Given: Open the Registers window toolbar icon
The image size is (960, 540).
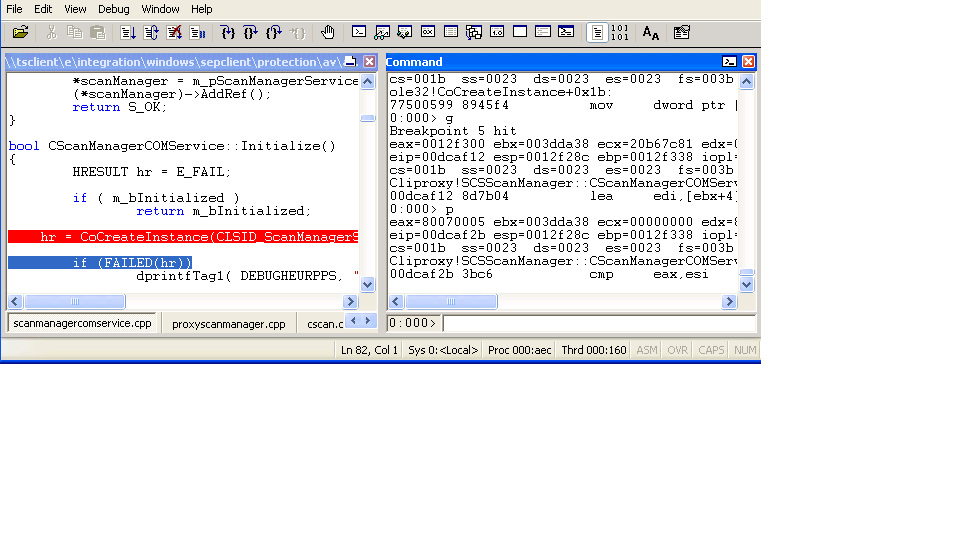Looking at the screenshot, I should click(x=428, y=32).
